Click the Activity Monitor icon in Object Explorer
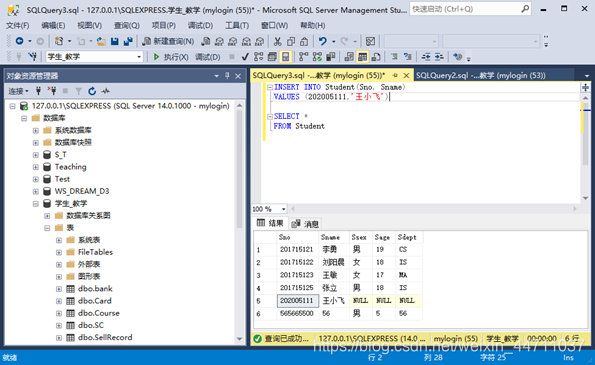 pyautogui.click(x=105, y=91)
